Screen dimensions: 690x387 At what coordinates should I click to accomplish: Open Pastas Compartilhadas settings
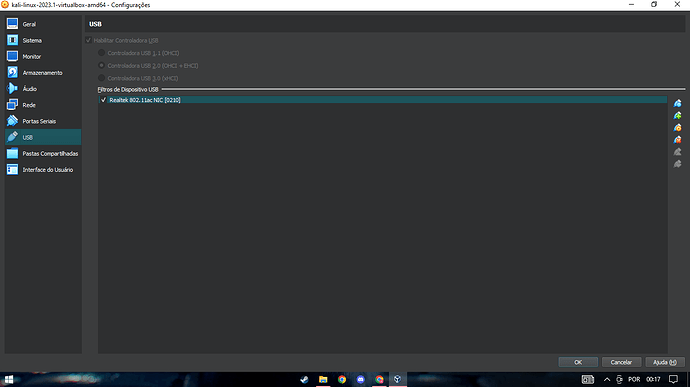coord(43,153)
